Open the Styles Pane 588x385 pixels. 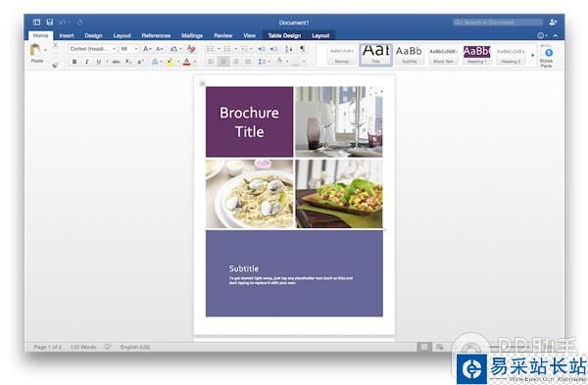(x=547, y=56)
